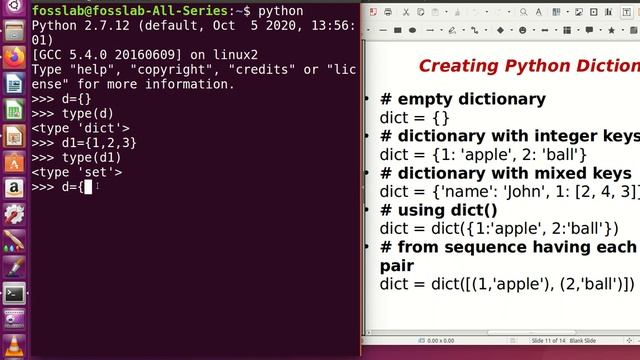The width and height of the screenshot is (640, 360).
Task: Click the terminal prompt line 'd={'
Action: tap(62, 187)
